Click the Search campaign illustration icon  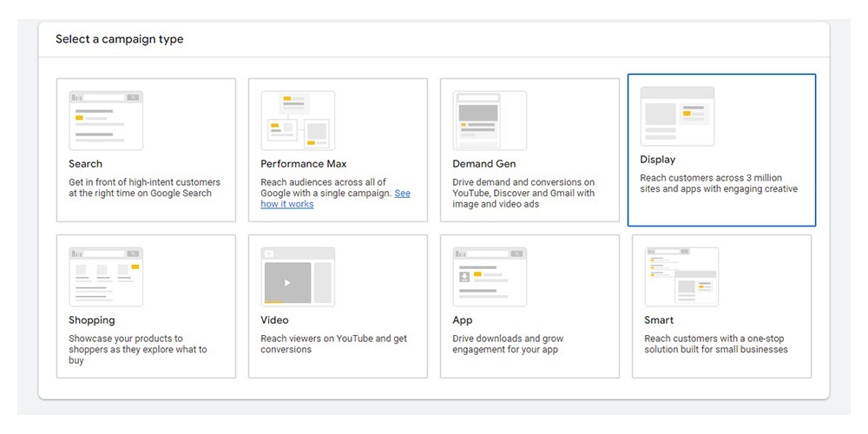[106, 121]
